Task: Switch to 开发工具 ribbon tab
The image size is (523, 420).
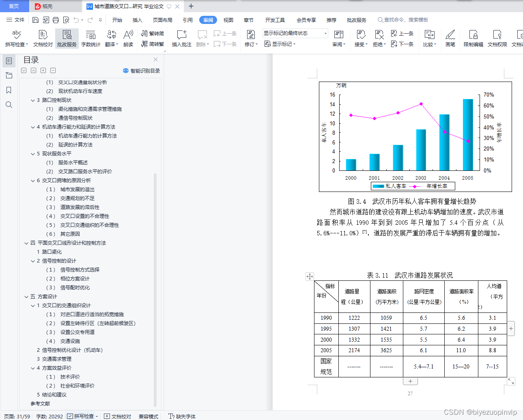Action: coord(275,20)
